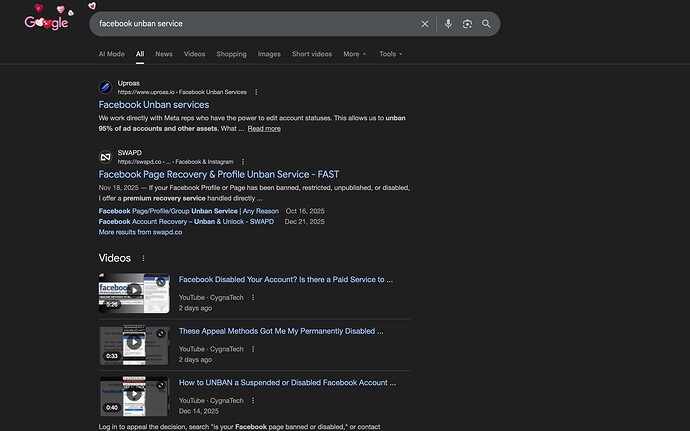Open the SWAPD site favicon
This screenshot has width=690, height=431.
[x=106, y=157]
